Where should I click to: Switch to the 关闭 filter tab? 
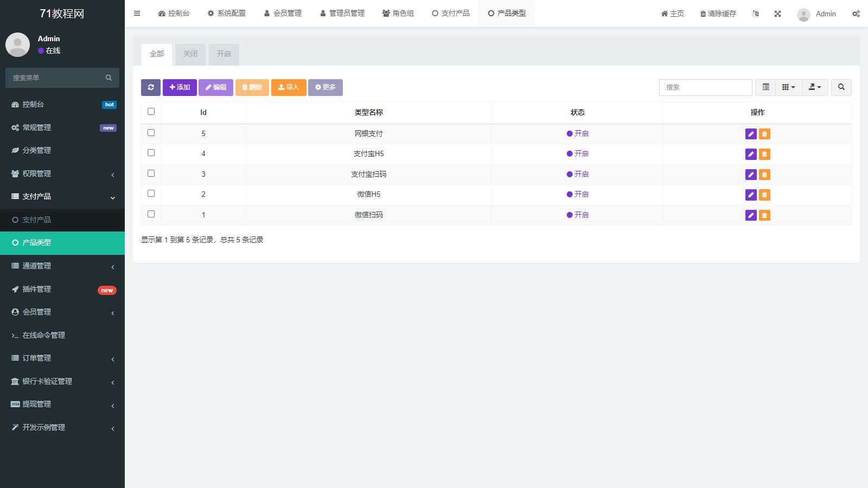(x=190, y=54)
